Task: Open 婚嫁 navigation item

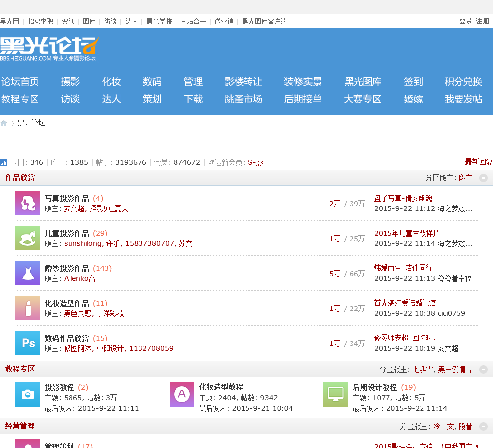Action: tap(413, 99)
